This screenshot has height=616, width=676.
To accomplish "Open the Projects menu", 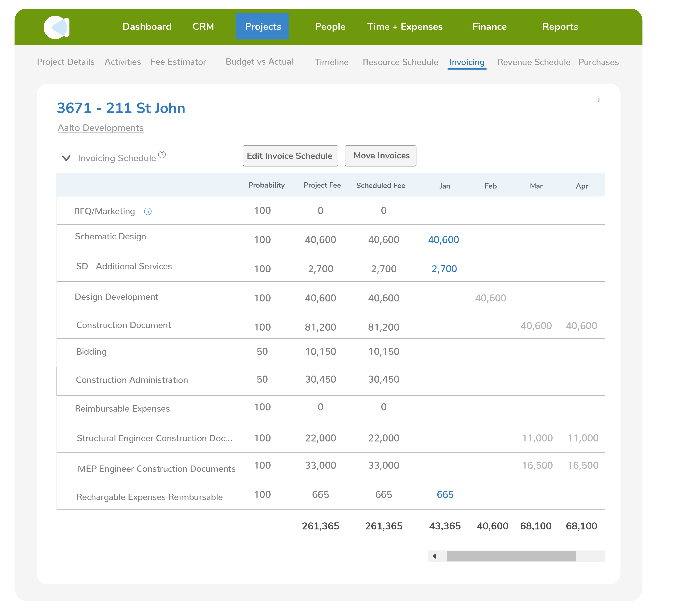I will [262, 27].
